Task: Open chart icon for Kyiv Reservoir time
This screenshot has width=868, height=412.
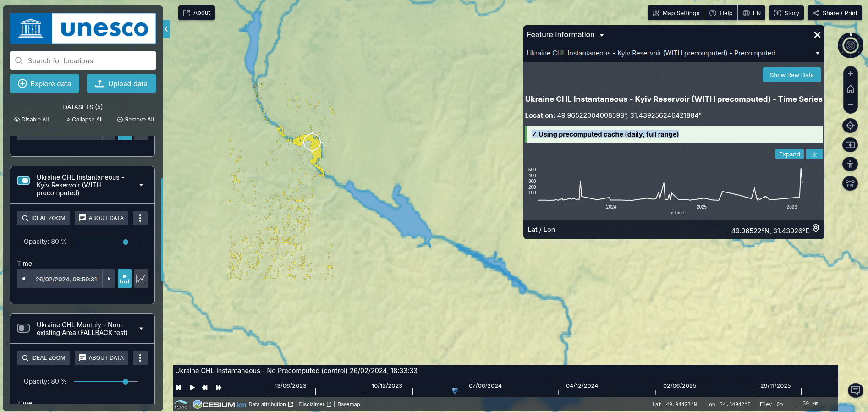Action: click(141, 279)
